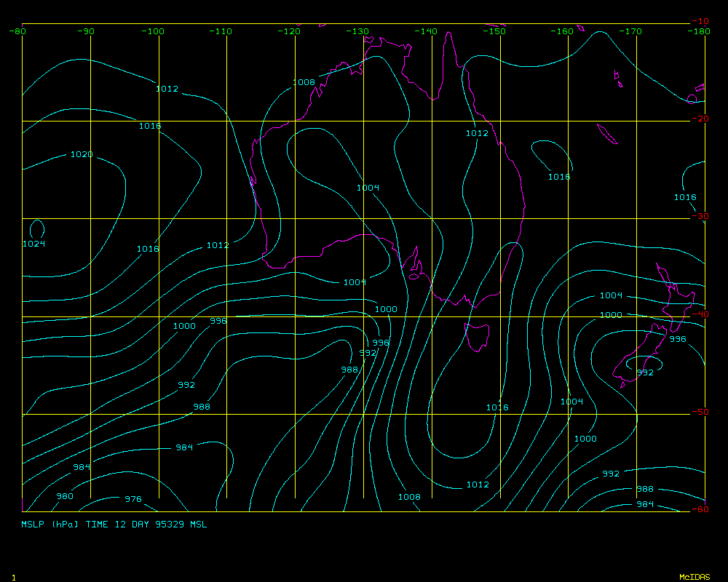
Task: Click the 980 isobar label
Action: pyautogui.click(x=65, y=496)
